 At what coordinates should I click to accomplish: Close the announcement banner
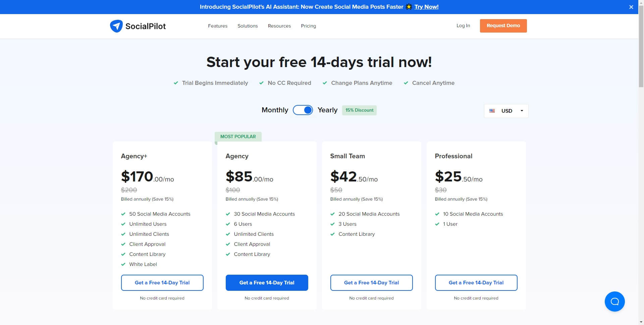pos(631,7)
